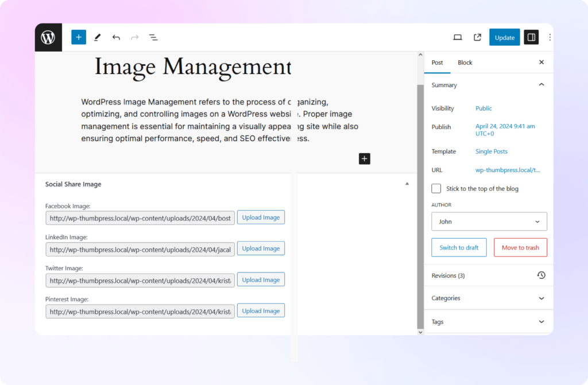Image resolution: width=588 pixels, height=385 pixels.
Task: Change the Single Posts template
Action: (x=492, y=151)
